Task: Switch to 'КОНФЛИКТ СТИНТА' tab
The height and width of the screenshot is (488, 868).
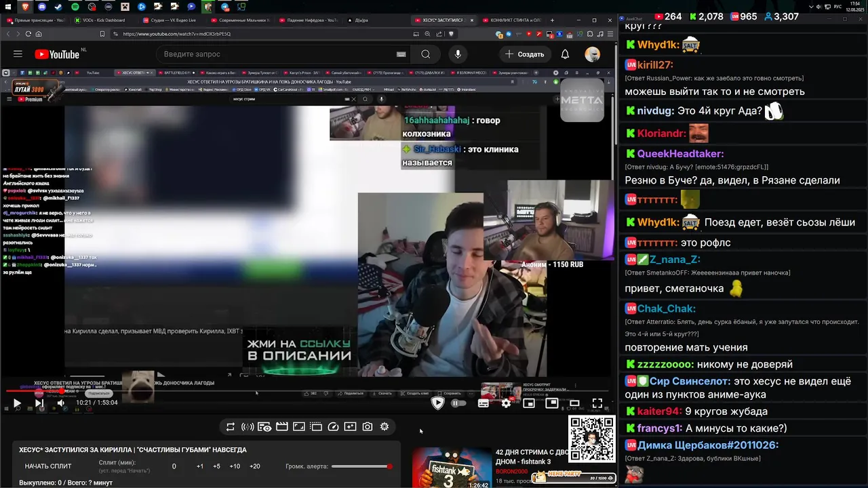Action: tap(513, 20)
